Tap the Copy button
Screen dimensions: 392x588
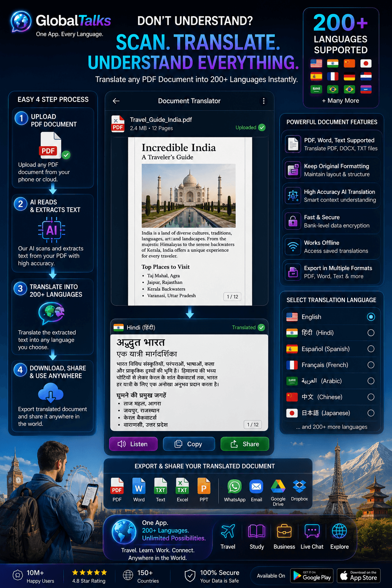[x=189, y=444]
